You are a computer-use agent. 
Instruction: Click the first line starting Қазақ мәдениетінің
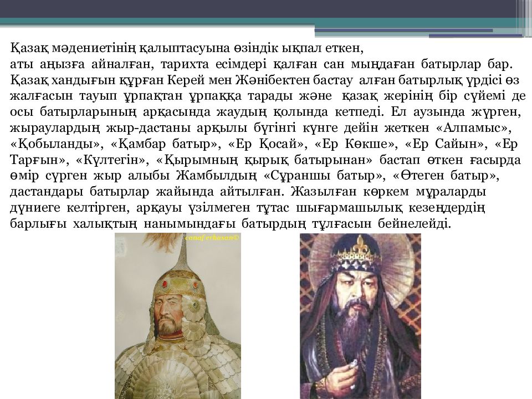point(187,49)
